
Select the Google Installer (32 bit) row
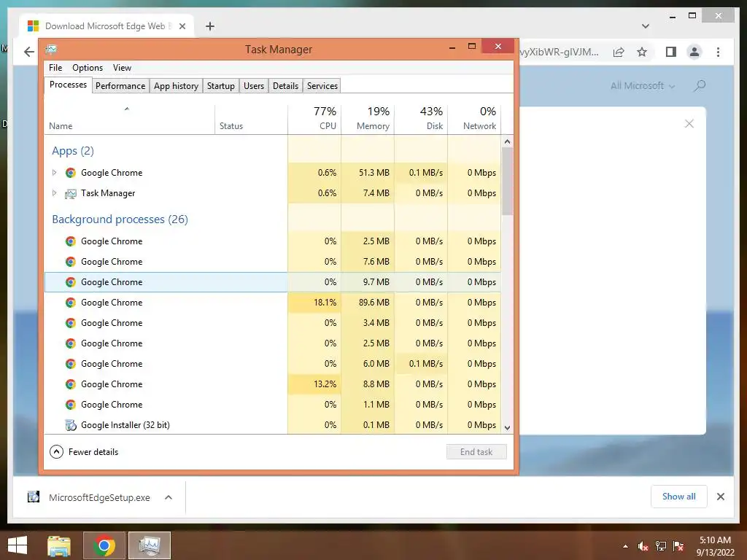[273, 425]
